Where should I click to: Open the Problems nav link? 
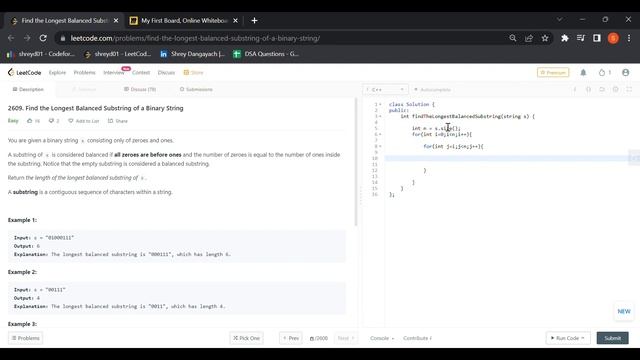[84, 73]
